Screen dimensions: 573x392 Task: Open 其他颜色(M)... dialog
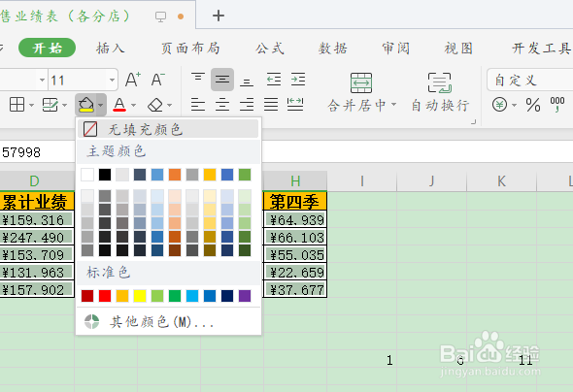coord(168,321)
